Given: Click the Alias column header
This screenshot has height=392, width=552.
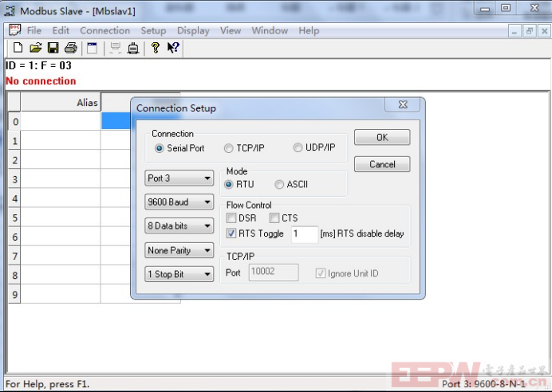Looking at the screenshot, I should coord(61,102).
